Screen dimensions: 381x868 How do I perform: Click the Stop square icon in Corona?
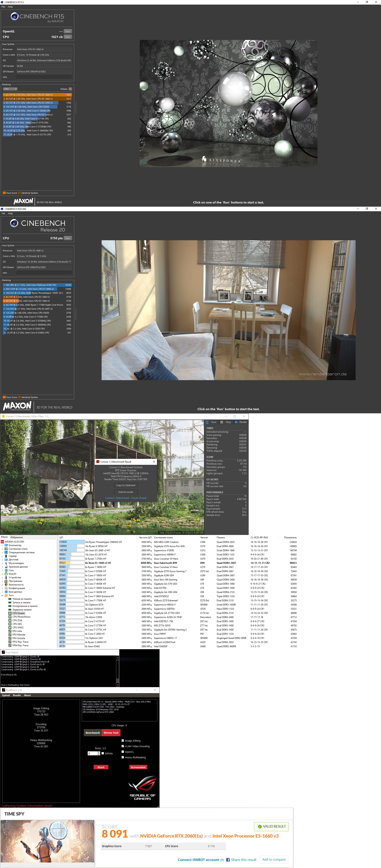(222, 422)
